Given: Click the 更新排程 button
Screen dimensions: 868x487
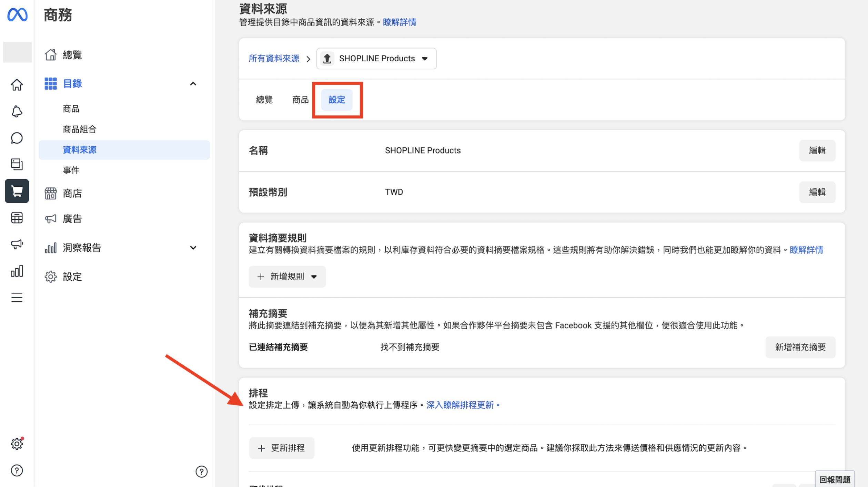Looking at the screenshot, I should [282, 448].
